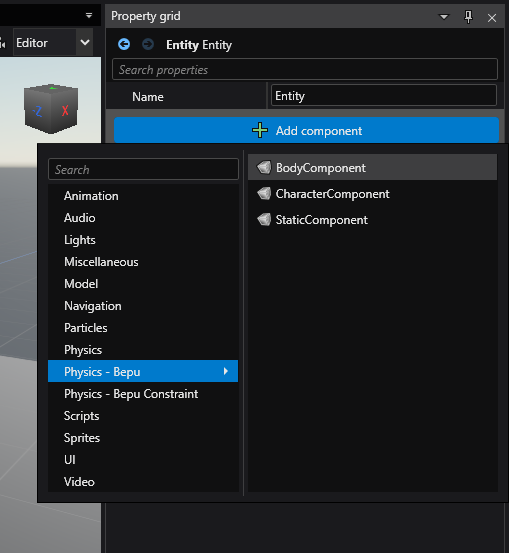509x553 pixels.
Task: Focus the component Search field
Action: click(x=143, y=169)
